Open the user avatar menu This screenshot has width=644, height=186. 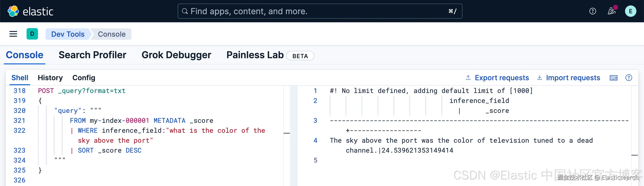pos(630,11)
